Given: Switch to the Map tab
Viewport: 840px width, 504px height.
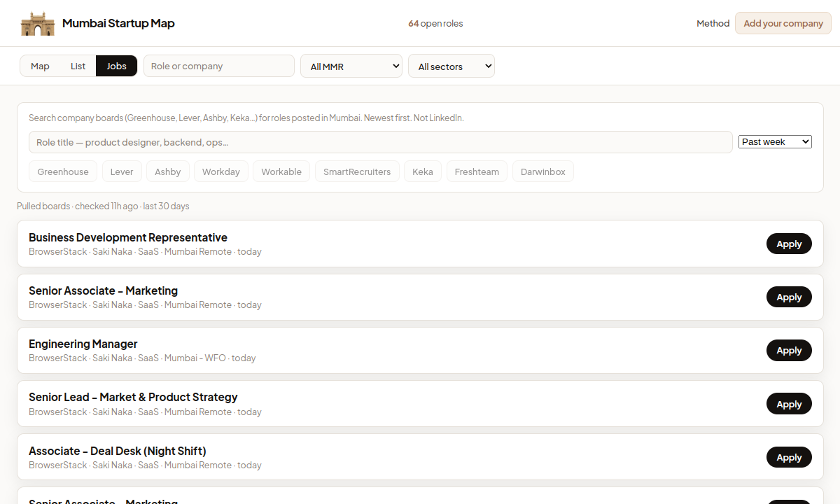Looking at the screenshot, I should coord(40,66).
